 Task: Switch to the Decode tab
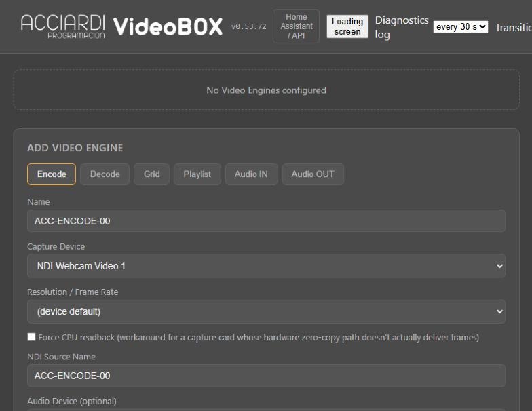click(104, 174)
